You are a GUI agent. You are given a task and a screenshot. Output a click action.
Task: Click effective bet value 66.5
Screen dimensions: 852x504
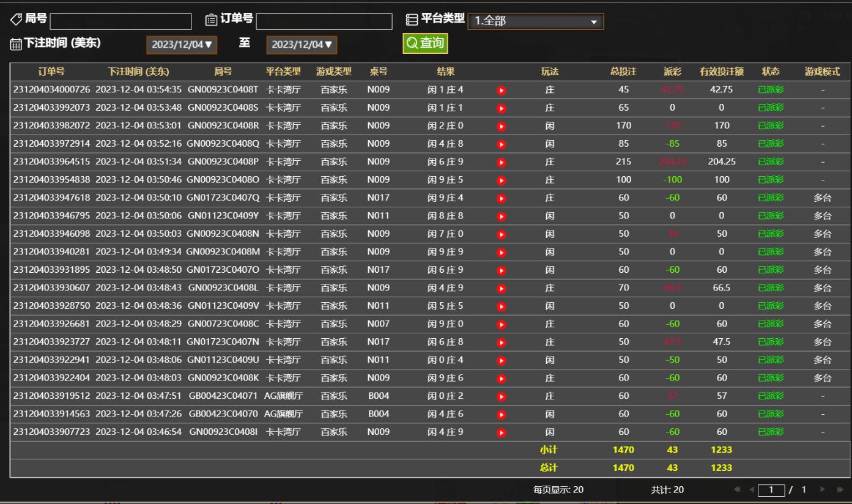pos(722,287)
